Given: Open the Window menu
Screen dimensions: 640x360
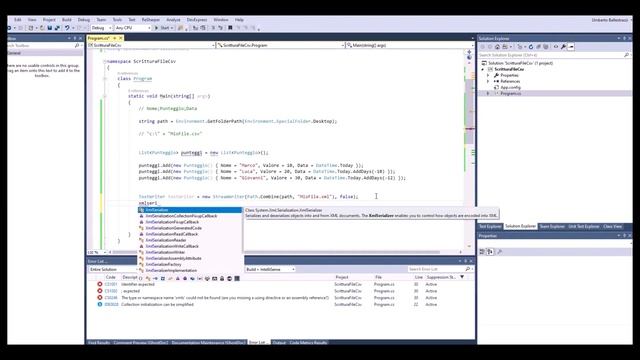Looking at the screenshot, I should click(221, 20).
